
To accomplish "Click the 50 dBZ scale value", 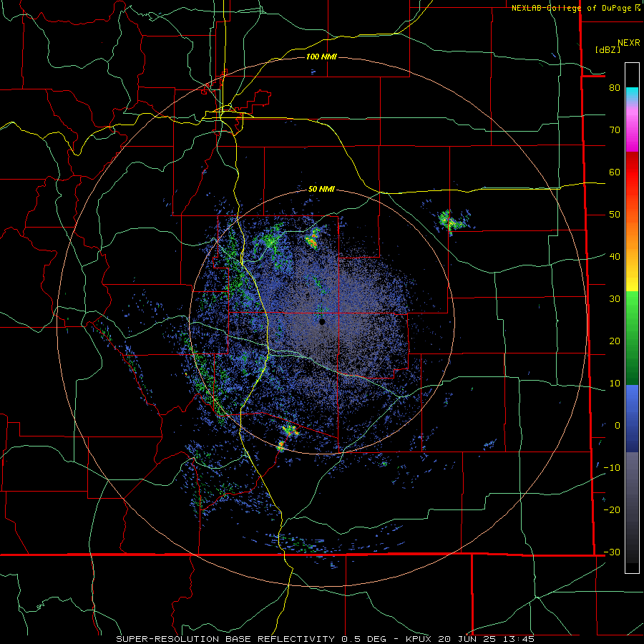I will click(x=615, y=215).
